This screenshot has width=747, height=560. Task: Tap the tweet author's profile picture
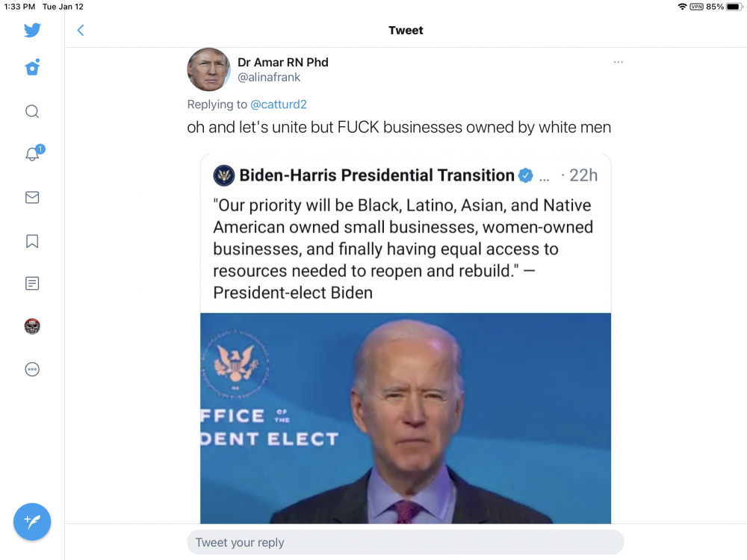coord(208,69)
